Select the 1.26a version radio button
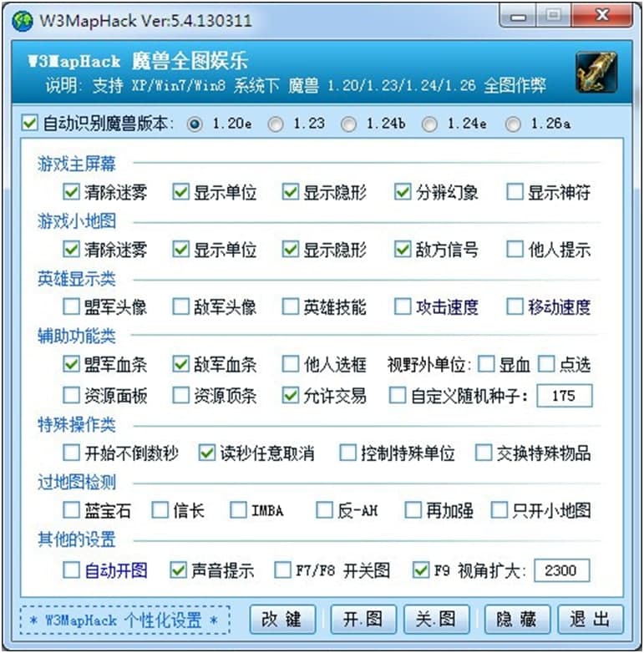The width and height of the screenshot is (644, 653). click(513, 124)
